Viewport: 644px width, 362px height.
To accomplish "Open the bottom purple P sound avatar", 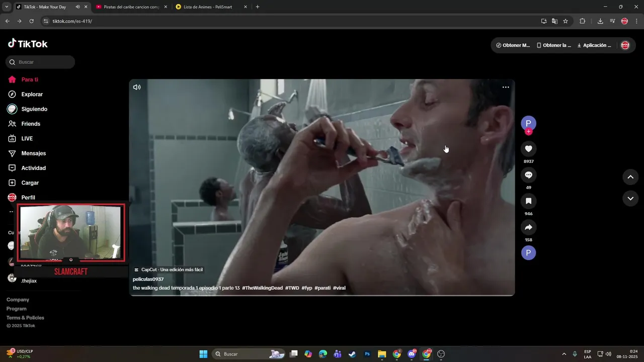I will [x=528, y=253].
